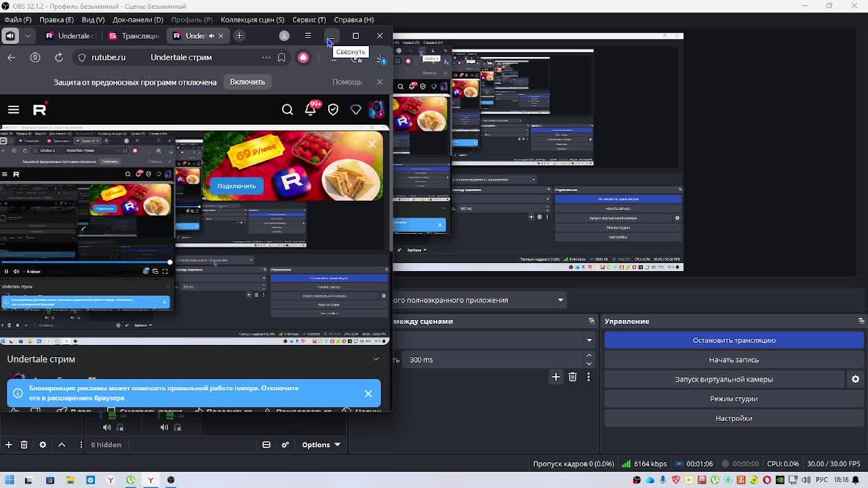The image size is (868, 488).
Task: Expand the Undertale стрим description
Action: point(376,359)
